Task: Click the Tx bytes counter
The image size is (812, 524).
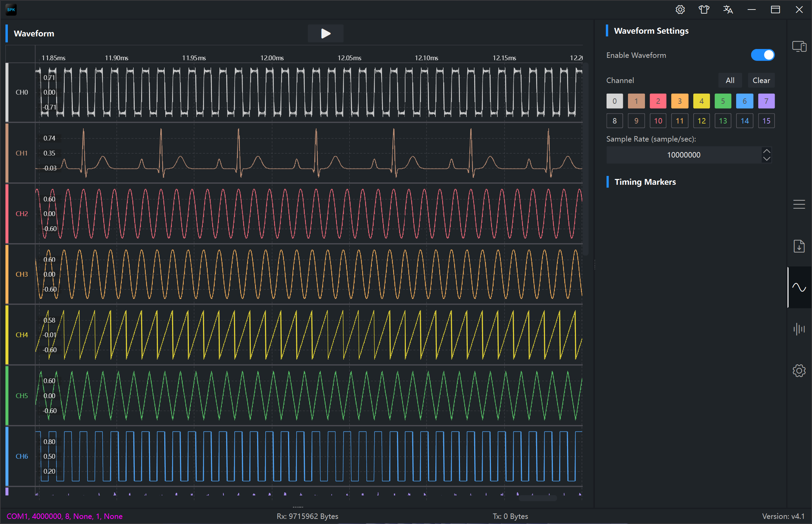Action: coord(511,516)
